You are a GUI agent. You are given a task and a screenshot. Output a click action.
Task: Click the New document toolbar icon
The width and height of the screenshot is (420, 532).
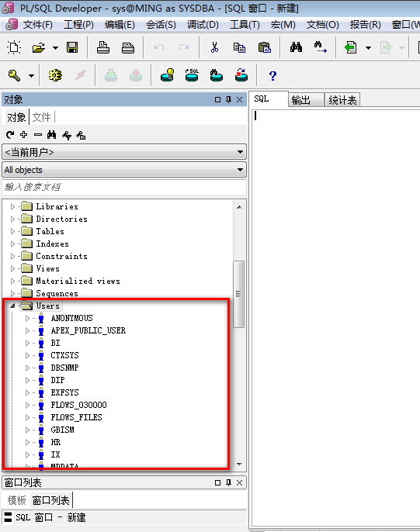click(x=14, y=47)
